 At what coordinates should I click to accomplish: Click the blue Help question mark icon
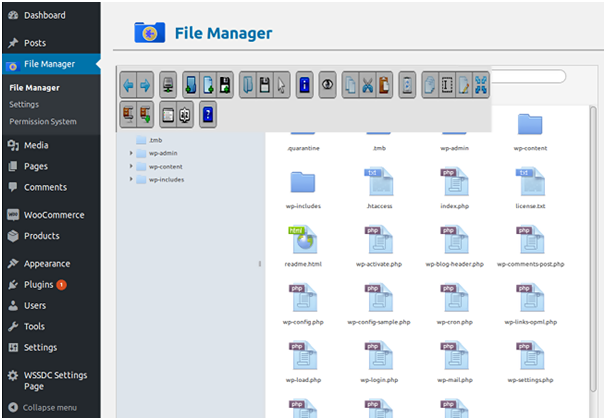[208, 114]
